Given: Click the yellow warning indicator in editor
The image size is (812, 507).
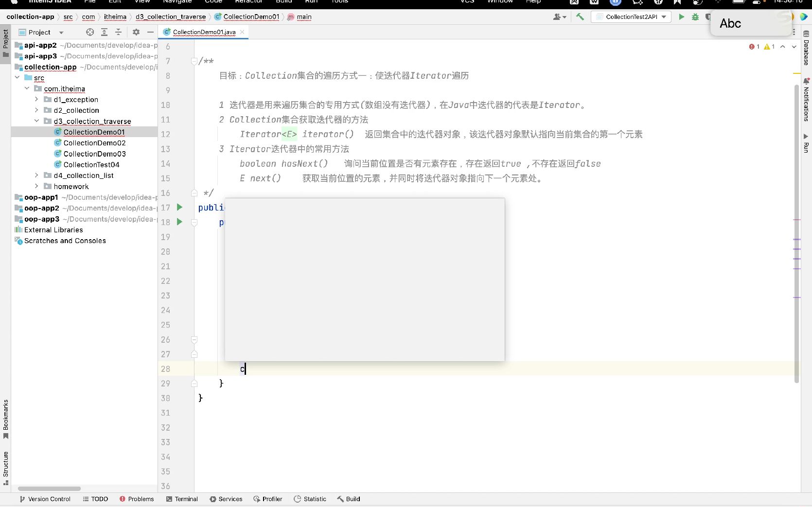Looking at the screenshot, I should coord(769,47).
